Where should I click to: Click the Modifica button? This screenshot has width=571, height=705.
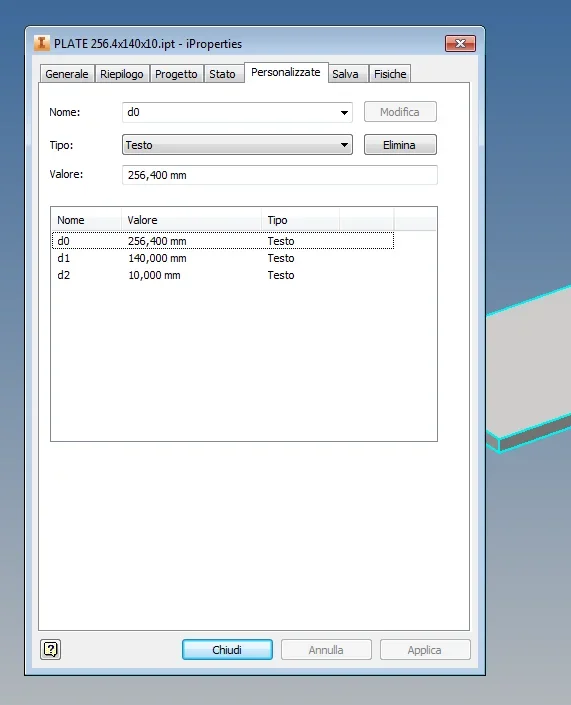400,112
